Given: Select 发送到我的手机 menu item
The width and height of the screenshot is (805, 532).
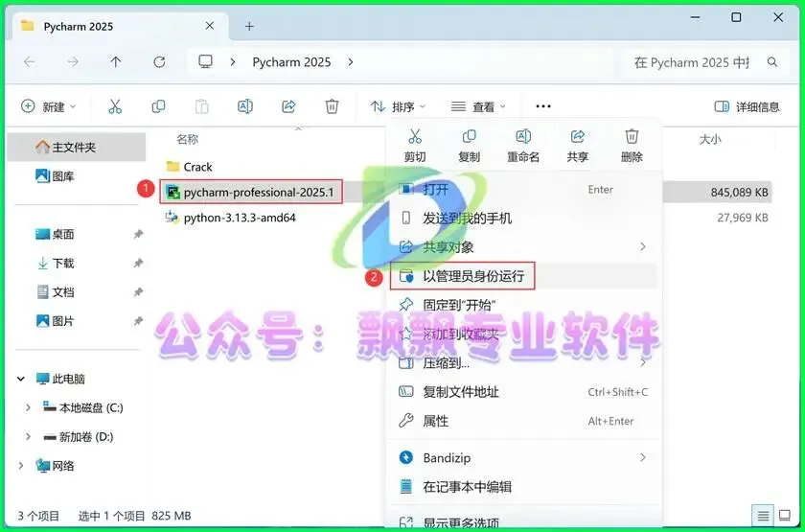Looking at the screenshot, I should tap(525, 219).
